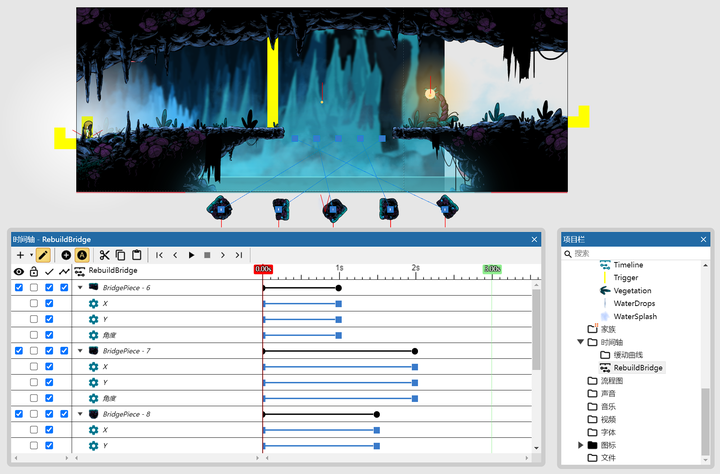The height and width of the screenshot is (474, 720).
Task: Click the curve graph column header icon
Action: coord(64,272)
